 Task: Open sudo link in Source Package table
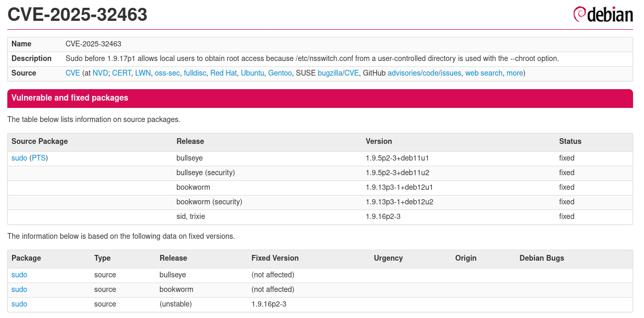click(19, 158)
